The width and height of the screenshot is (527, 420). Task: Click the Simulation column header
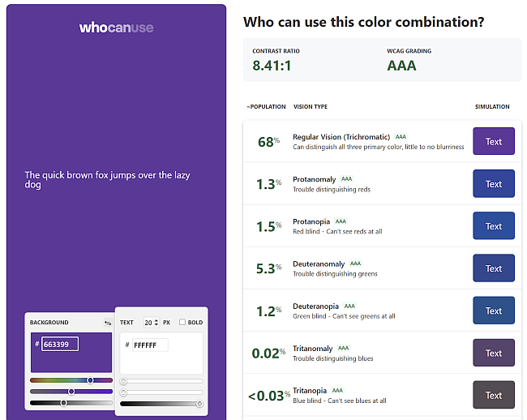click(492, 106)
